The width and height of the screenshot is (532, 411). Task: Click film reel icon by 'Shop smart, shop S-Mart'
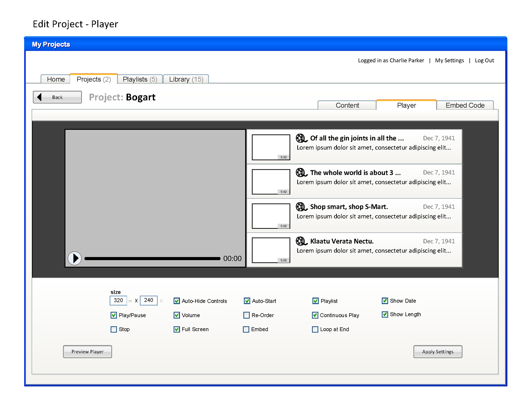pyautogui.click(x=301, y=207)
